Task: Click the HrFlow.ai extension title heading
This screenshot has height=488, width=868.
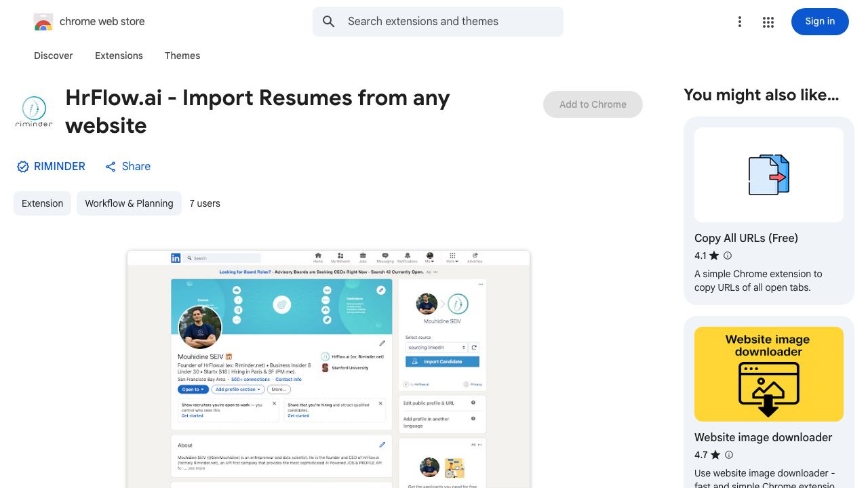Action: coord(258,112)
